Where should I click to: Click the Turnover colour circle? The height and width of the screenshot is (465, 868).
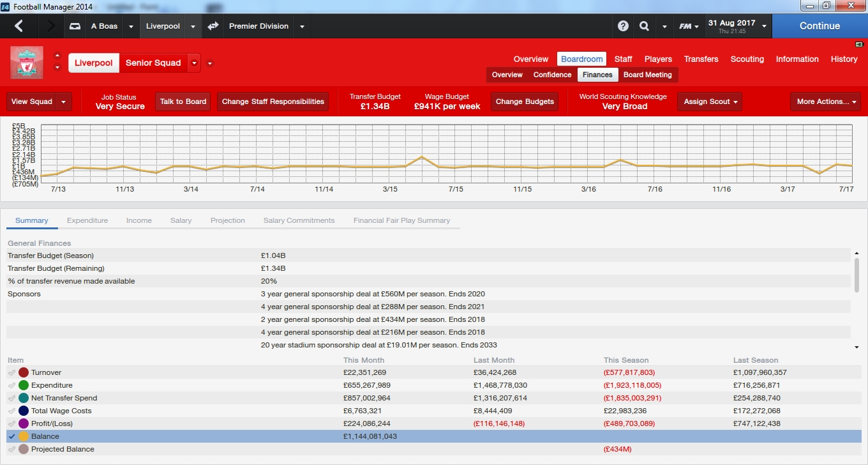coord(24,372)
